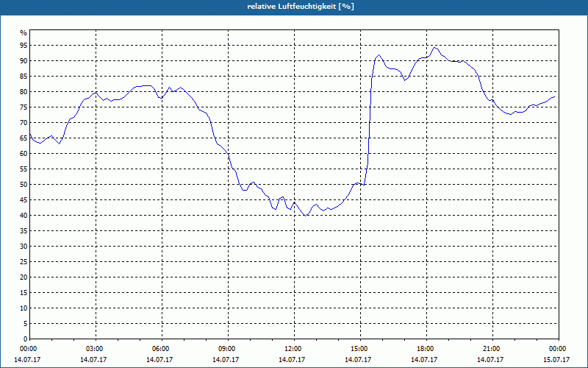Screen dimensions: 588x368
Task: Click the humidity curve's peak near 18:30
Action: coord(434,48)
